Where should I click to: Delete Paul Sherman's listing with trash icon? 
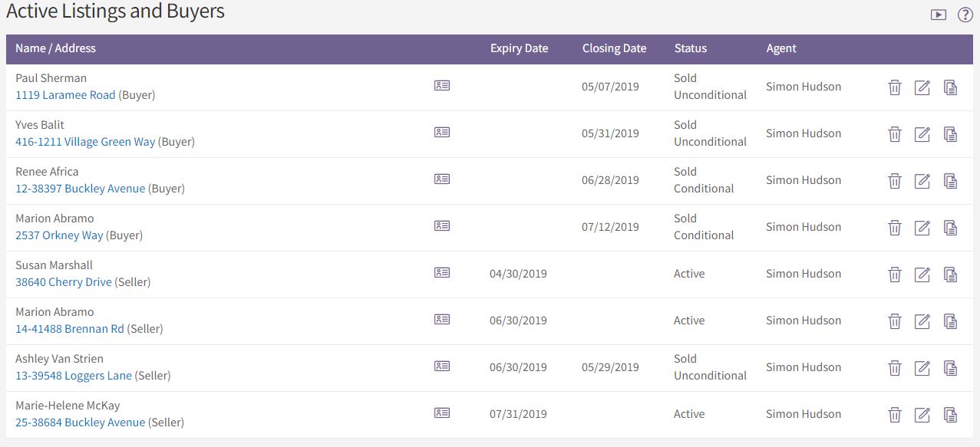click(x=894, y=87)
